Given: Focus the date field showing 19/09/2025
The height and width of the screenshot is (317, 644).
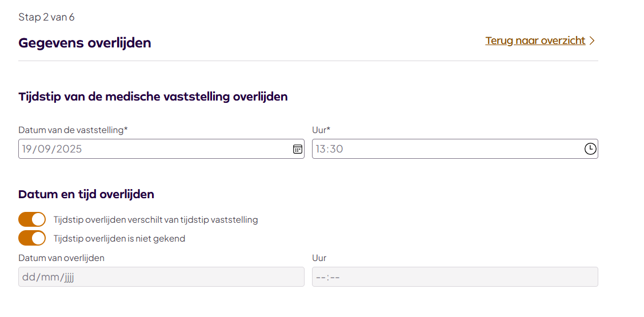Looking at the screenshot, I should pyautogui.click(x=154, y=149).
